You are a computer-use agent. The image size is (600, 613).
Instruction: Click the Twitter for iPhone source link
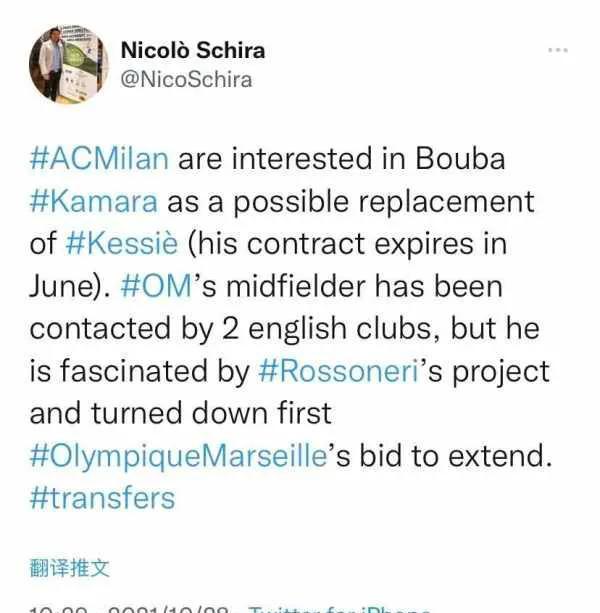339,609
